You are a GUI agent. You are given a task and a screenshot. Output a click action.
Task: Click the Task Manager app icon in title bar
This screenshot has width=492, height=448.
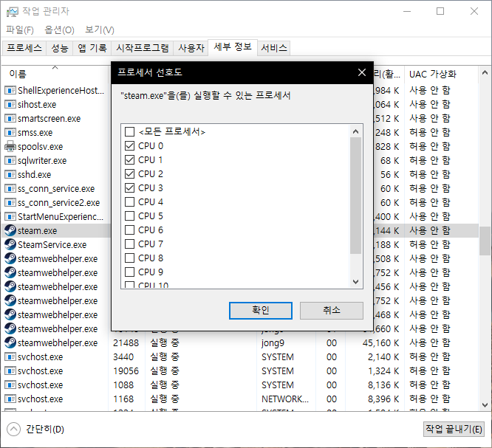(x=13, y=12)
